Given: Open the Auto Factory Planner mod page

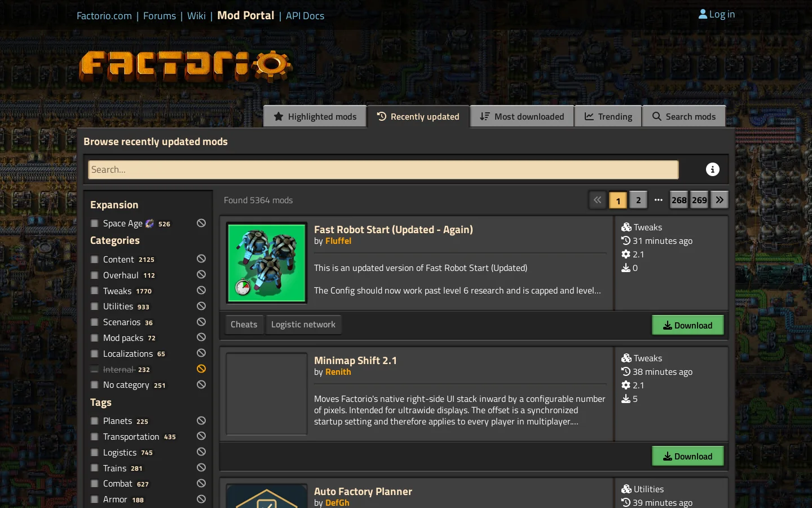Looking at the screenshot, I should pos(363,492).
